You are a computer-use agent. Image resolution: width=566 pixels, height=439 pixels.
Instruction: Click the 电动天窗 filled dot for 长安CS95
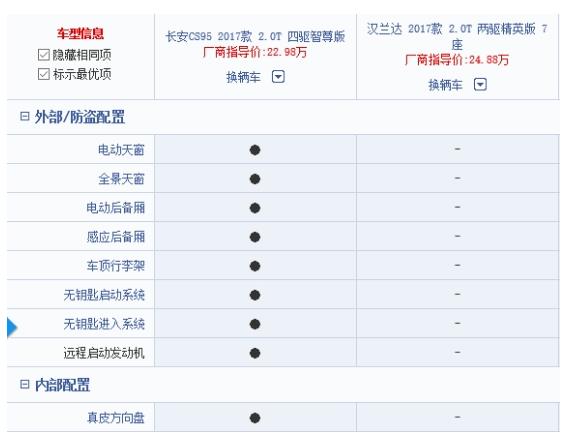point(255,150)
